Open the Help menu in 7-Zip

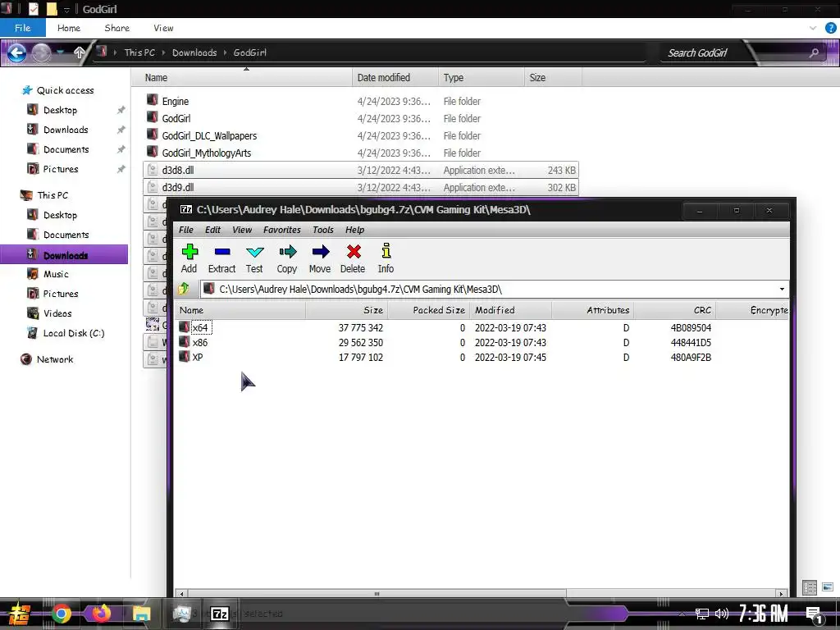(354, 230)
